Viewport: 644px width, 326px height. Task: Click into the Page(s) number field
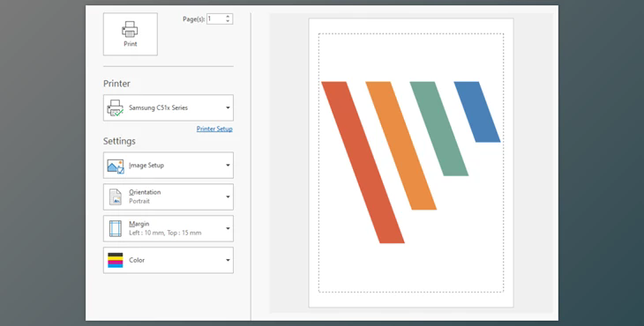[215, 19]
